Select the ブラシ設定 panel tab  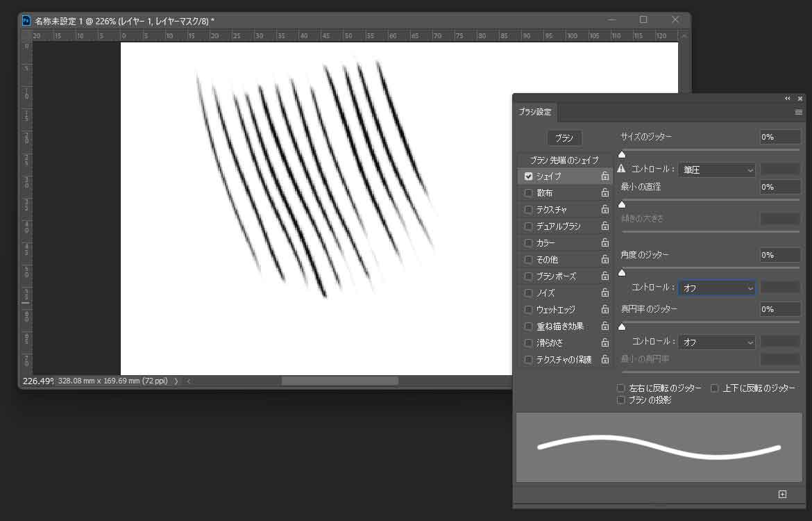tap(535, 112)
